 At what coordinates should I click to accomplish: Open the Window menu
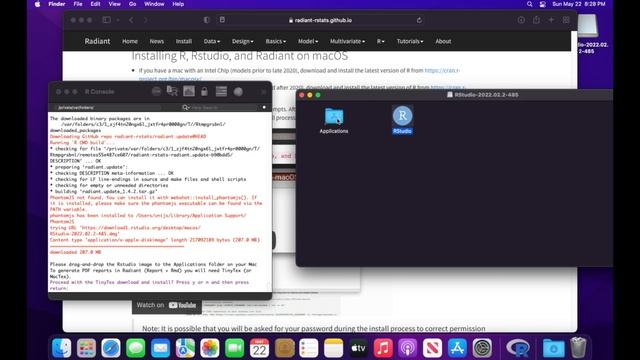pos(154,4)
